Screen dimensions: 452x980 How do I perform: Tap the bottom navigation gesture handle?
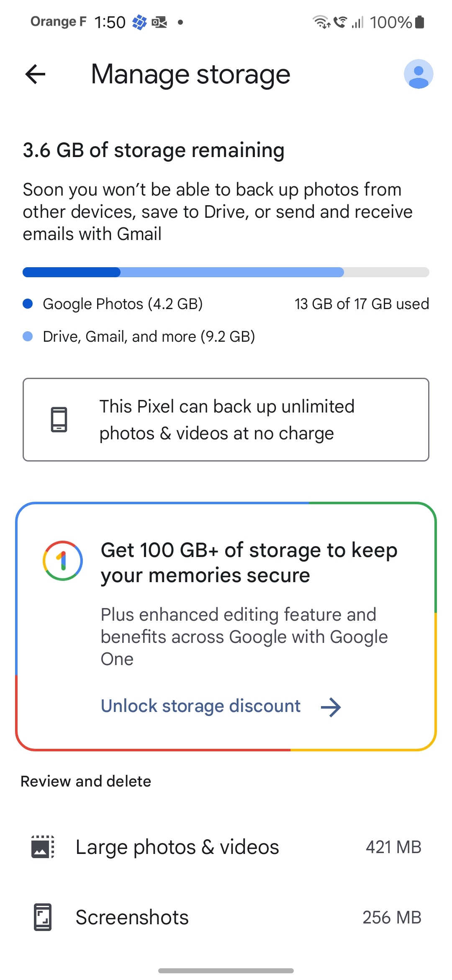(x=226, y=970)
